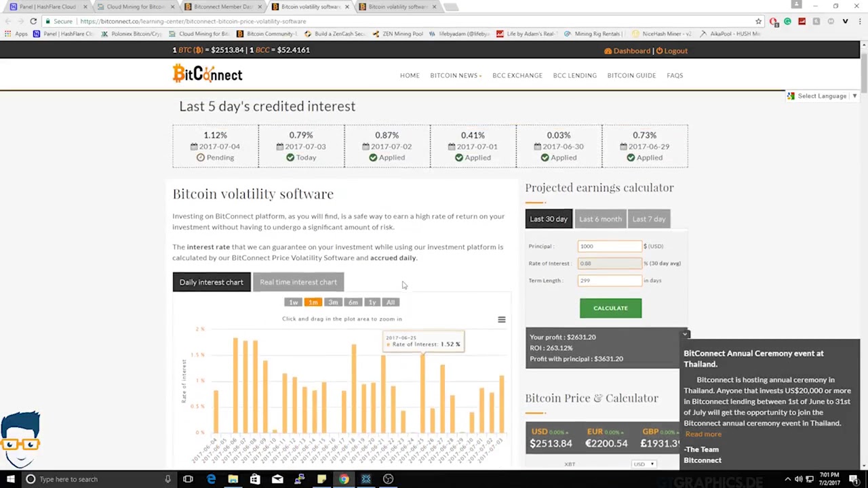Open the Apps shortcut in the bookmarks bar
This screenshot has width=868, height=488.
(x=16, y=34)
